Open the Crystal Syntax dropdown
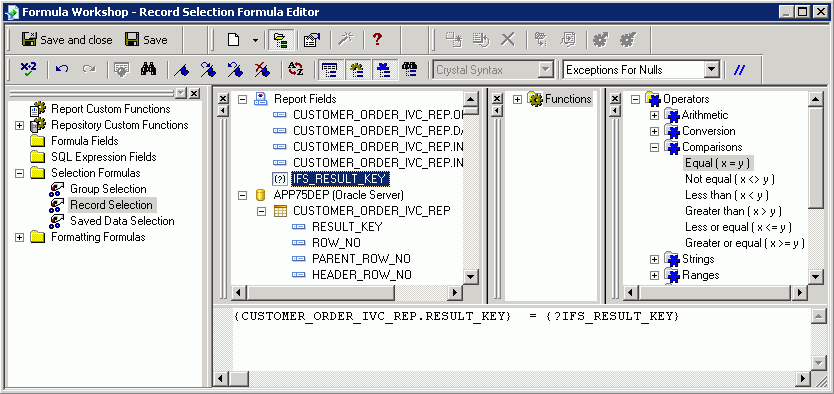Image resolution: width=834 pixels, height=394 pixels. 546,70
